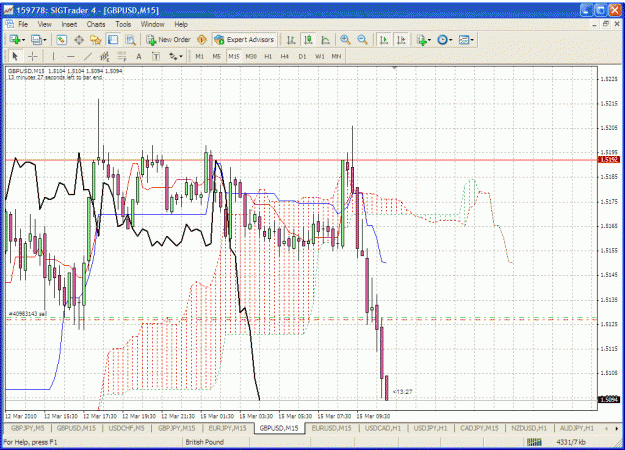Switch to line chart display

pyautogui.click(x=325, y=40)
